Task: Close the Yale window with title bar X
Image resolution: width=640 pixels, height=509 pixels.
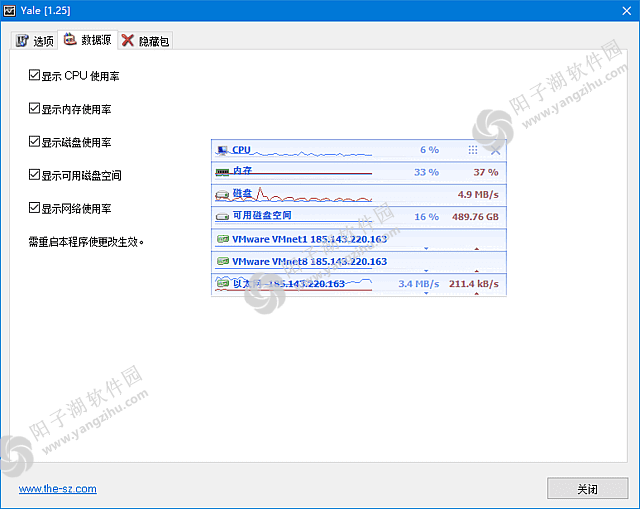Action: [627, 11]
